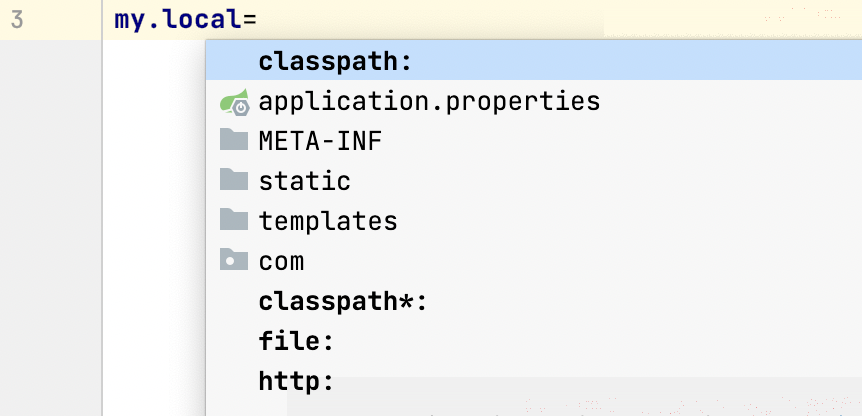The width and height of the screenshot is (862, 416).
Task: Click the blank gutter below line number 3
Action: point(51,228)
